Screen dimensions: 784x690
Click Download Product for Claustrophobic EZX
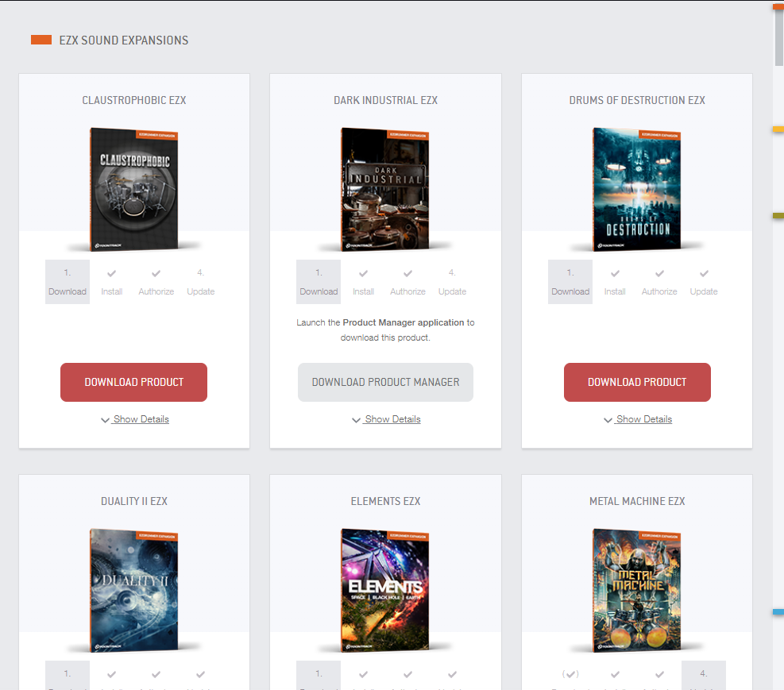coord(133,382)
